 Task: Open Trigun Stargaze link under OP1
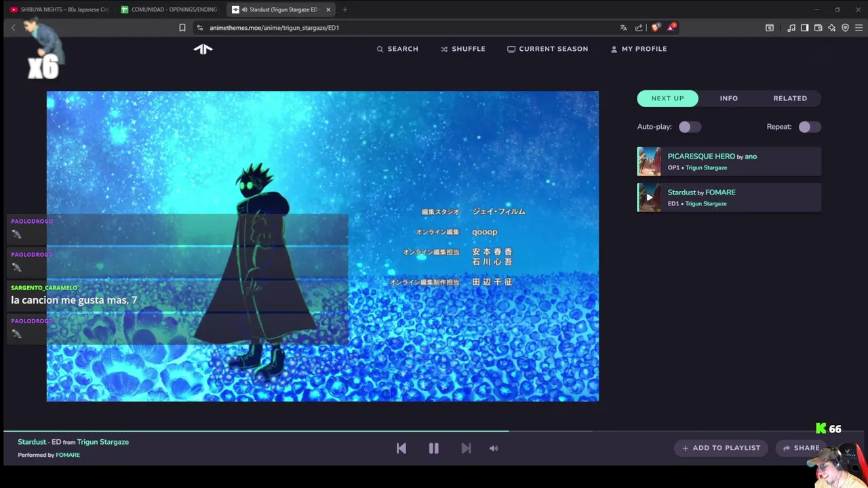pos(706,167)
